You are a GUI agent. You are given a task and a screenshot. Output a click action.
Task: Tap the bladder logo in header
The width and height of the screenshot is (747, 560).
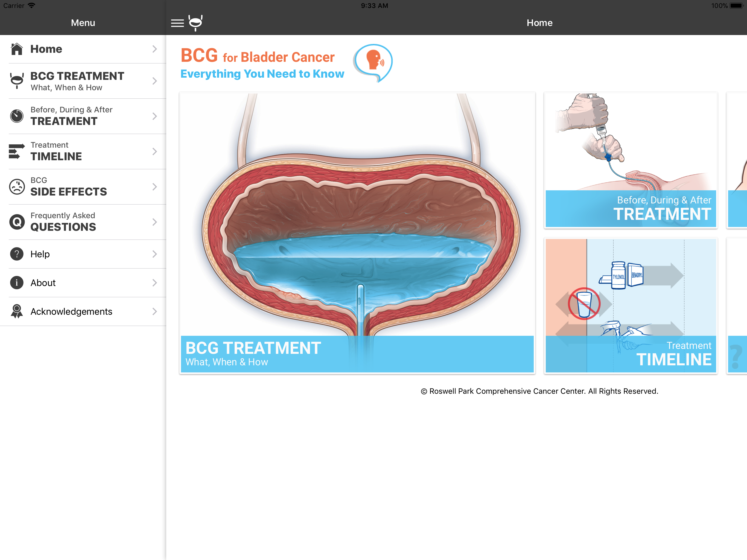[195, 23]
